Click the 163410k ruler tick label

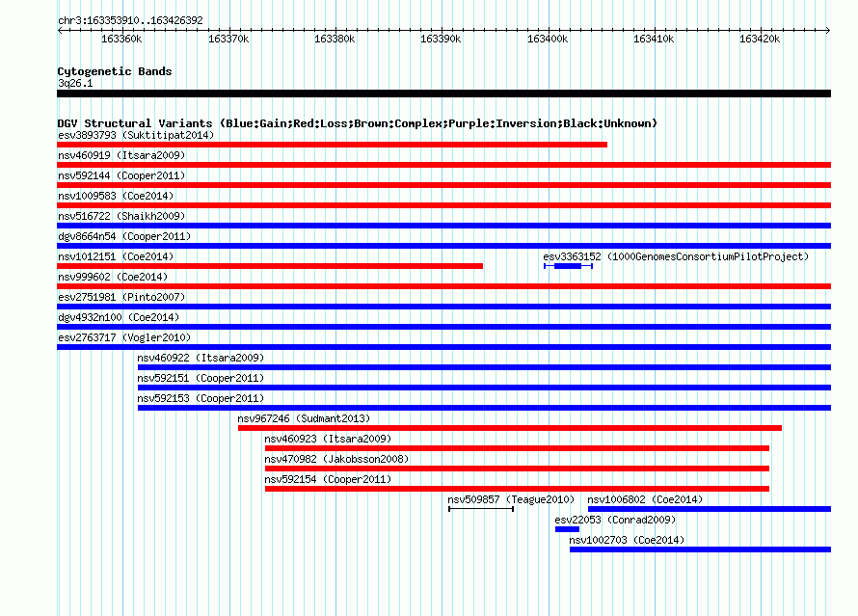(x=654, y=39)
